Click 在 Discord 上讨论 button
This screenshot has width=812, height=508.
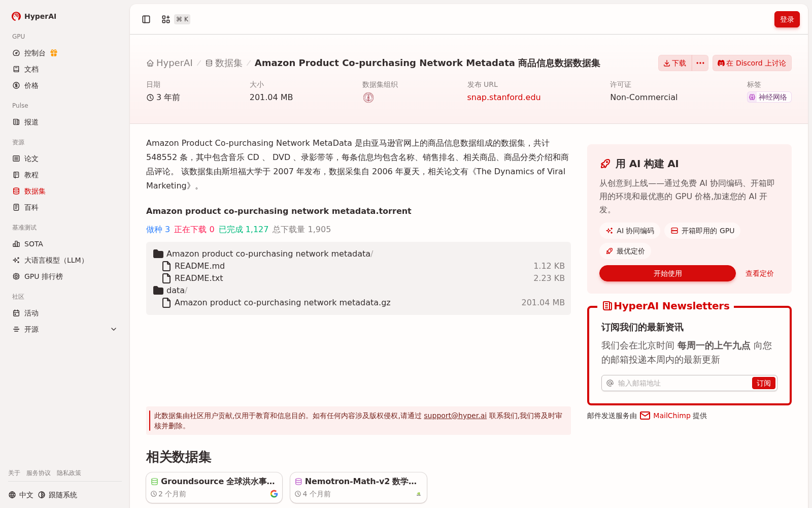(752, 63)
